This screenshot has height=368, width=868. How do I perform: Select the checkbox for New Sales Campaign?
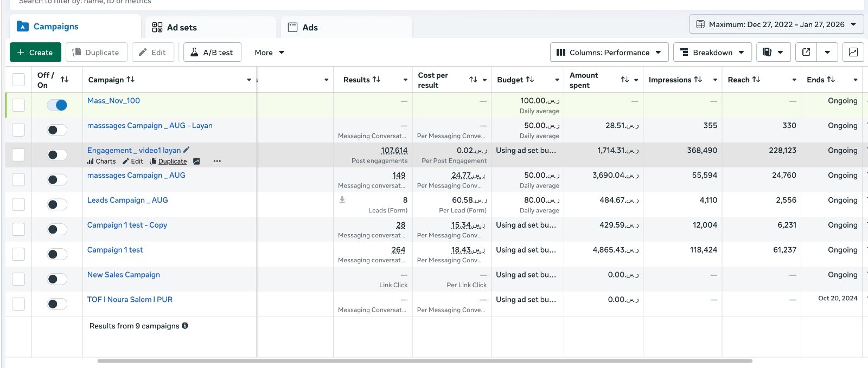point(18,279)
